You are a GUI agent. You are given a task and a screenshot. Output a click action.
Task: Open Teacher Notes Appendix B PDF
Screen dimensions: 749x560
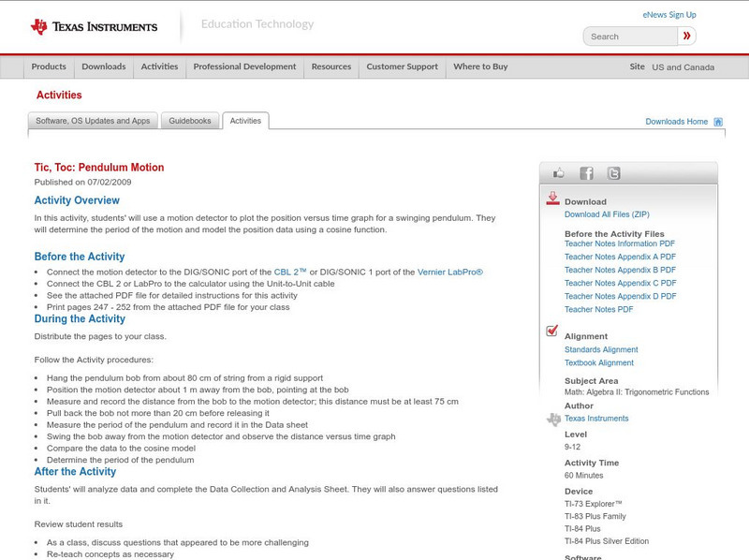[620, 270]
